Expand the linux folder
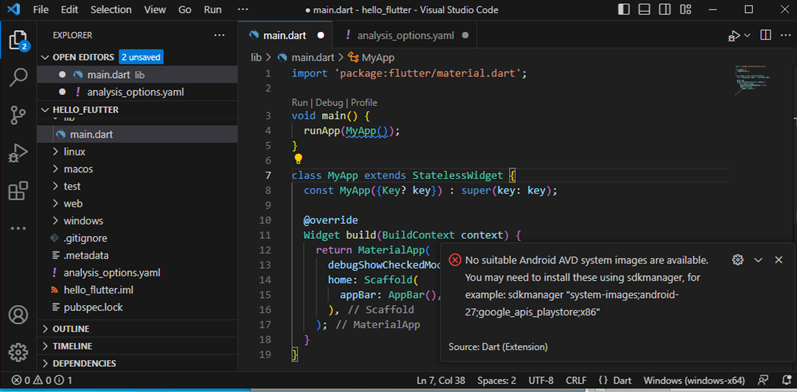The image size is (797, 392). coord(74,152)
